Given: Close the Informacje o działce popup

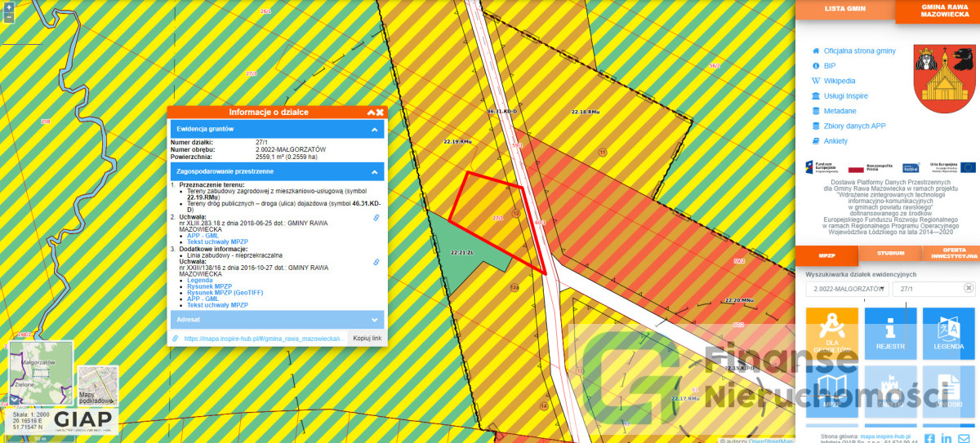Looking at the screenshot, I should click(x=380, y=112).
